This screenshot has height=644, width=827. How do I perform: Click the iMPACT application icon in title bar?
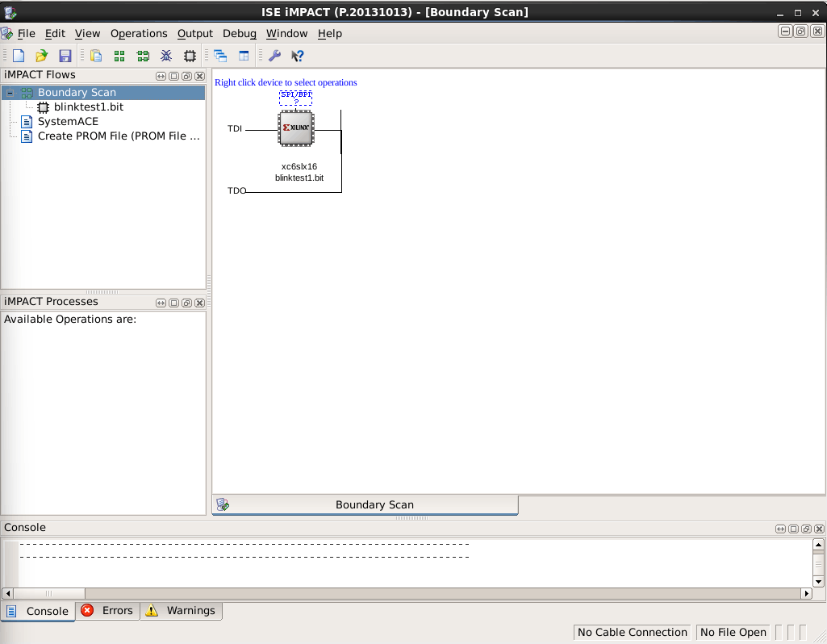(10, 12)
